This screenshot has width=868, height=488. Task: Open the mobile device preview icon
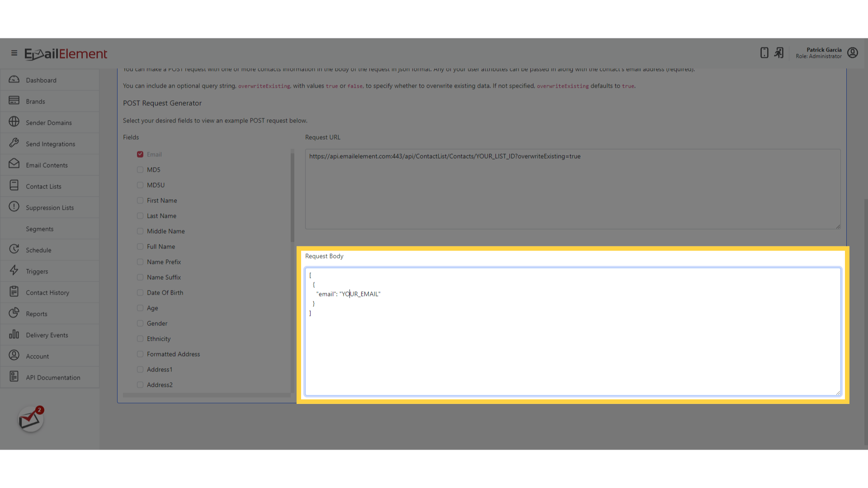point(764,53)
